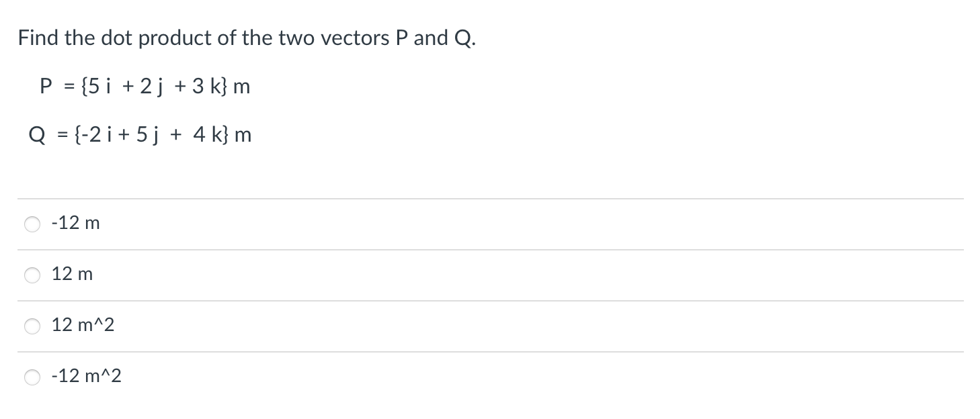This screenshot has height=419, width=980.
Task: Select the -12 m^2 answer option
Action: pos(32,377)
